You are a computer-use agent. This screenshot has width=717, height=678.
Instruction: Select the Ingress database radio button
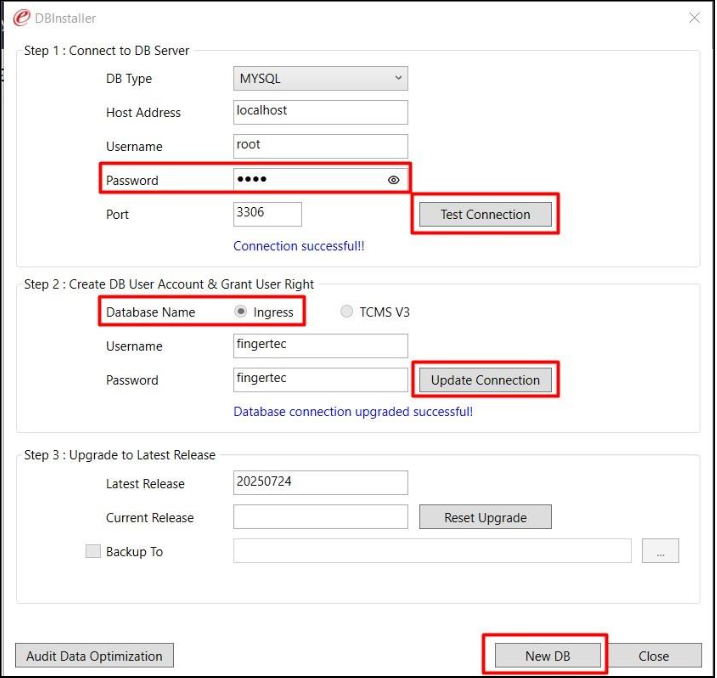tap(241, 312)
